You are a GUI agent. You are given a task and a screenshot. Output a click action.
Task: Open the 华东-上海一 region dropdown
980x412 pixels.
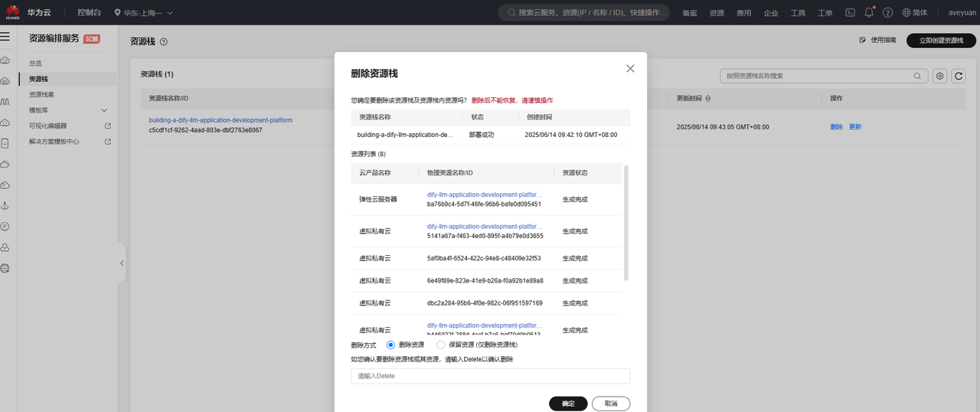coord(143,13)
